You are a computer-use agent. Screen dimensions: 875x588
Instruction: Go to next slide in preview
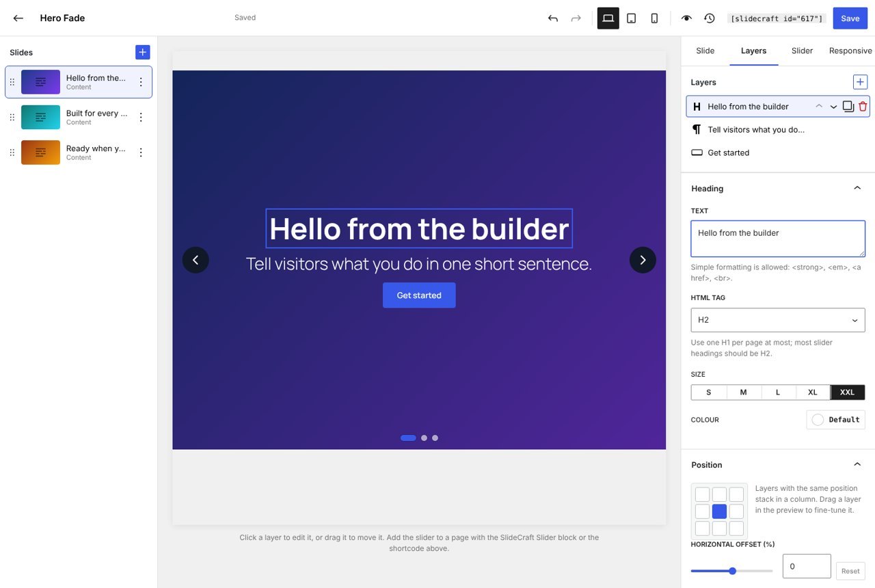(x=643, y=260)
